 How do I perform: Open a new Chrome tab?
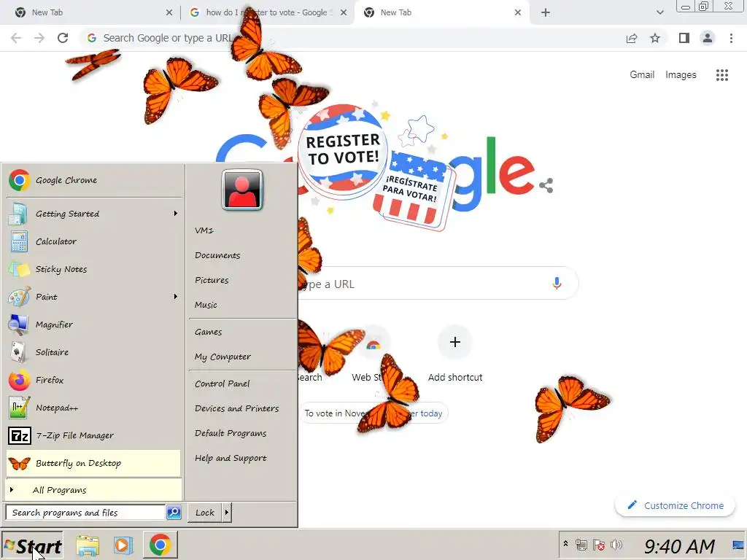tap(546, 12)
